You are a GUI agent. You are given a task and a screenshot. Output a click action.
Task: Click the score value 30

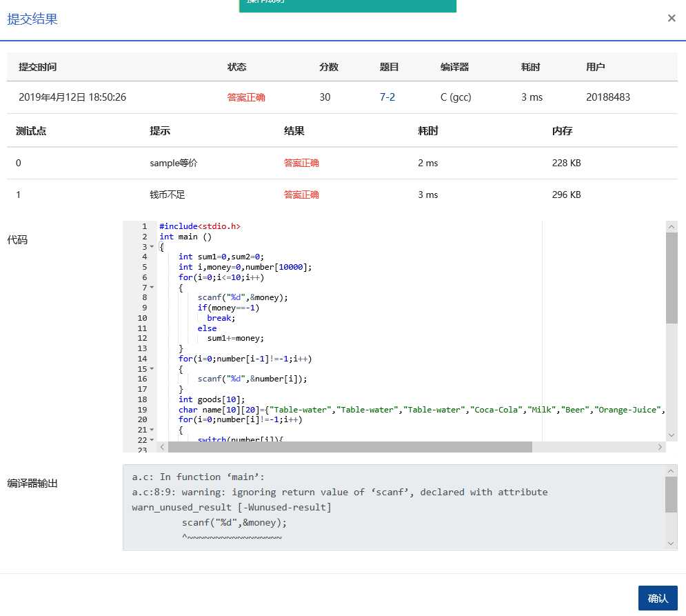click(x=325, y=97)
